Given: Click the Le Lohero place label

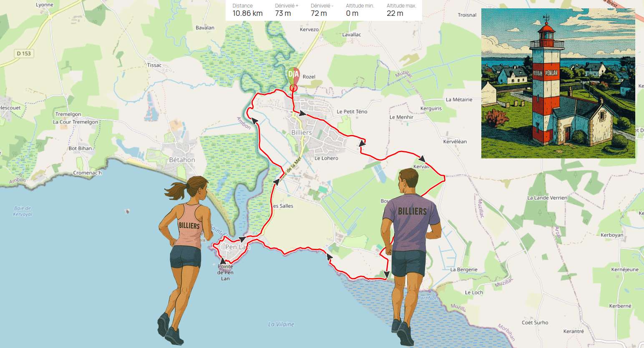Looking at the screenshot, I should coord(326,158).
